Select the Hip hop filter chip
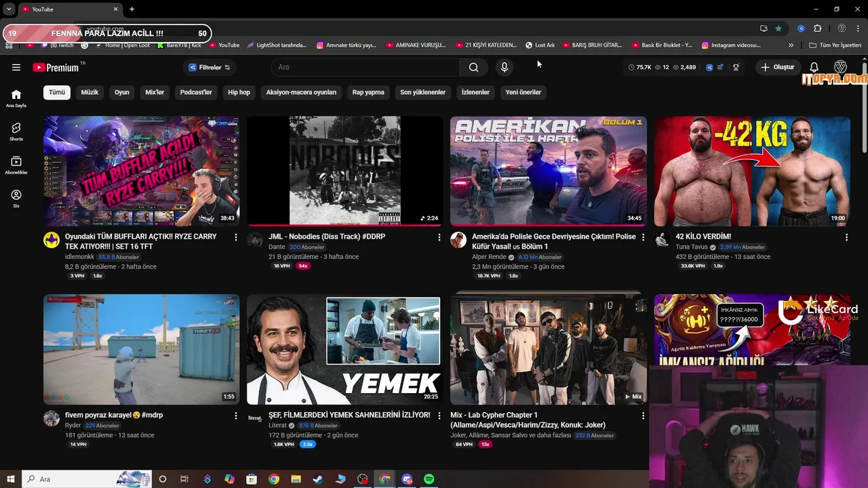 [239, 92]
